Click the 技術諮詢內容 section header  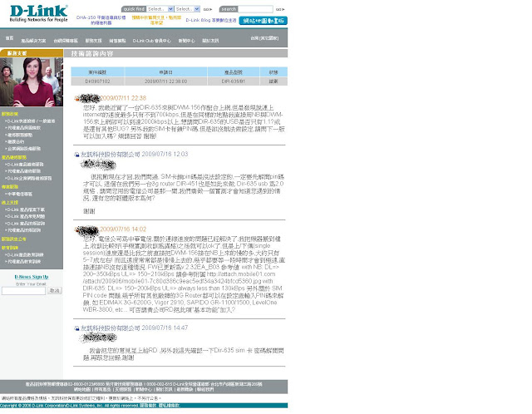pyautogui.click(x=92, y=53)
